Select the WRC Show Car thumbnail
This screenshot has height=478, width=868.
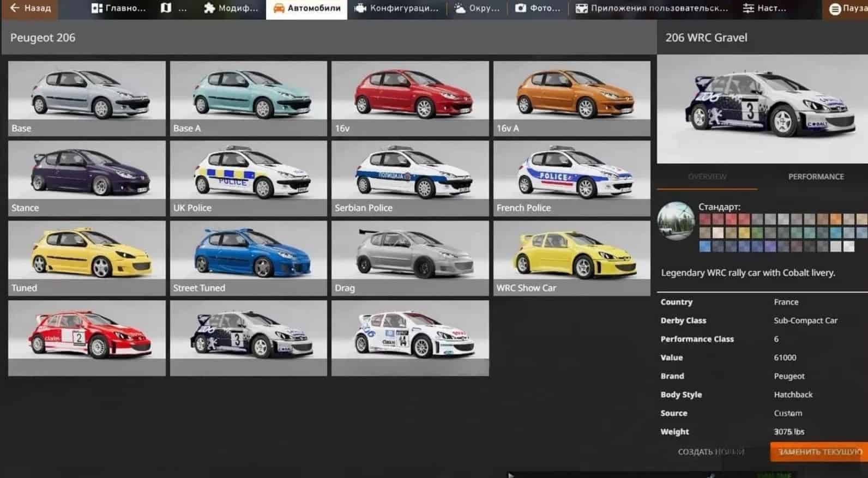(571, 258)
